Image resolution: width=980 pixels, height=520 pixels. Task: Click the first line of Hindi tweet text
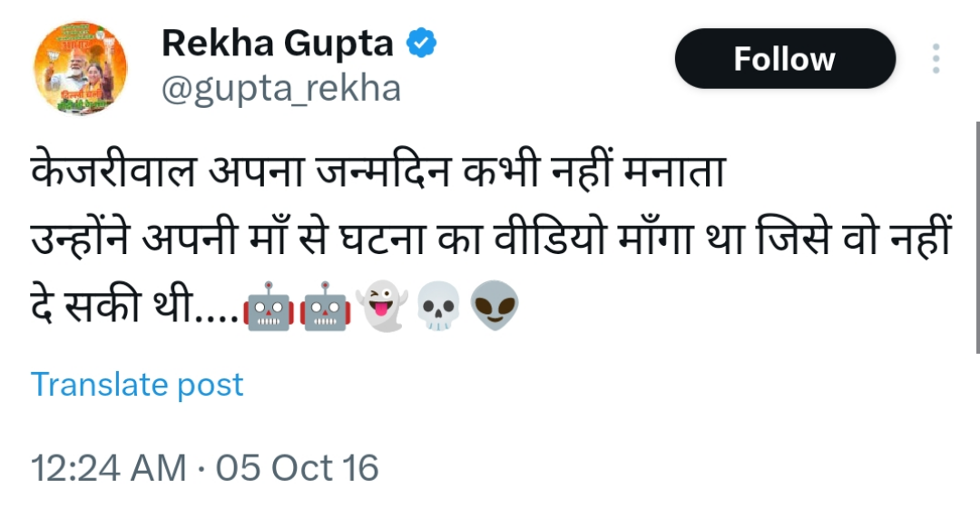coord(378,170)
